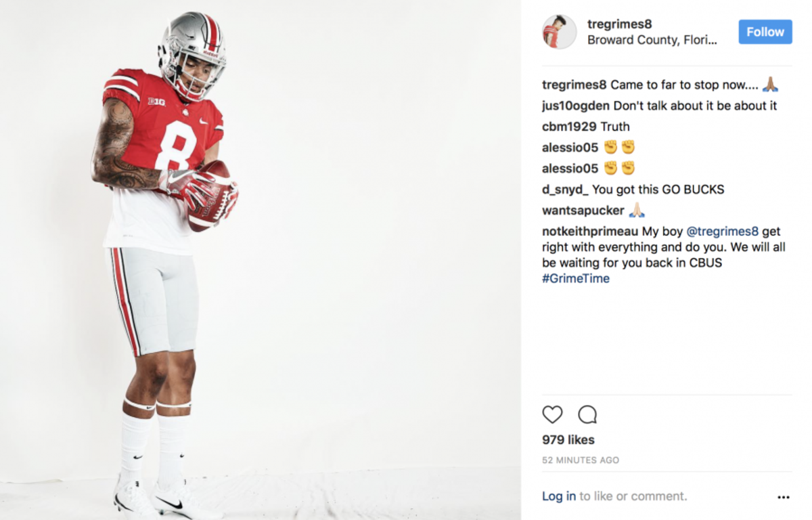The width and height of the screenshot is (812, 520).
Task: Follow the tregrimes8 account
Action: (765, 32)
